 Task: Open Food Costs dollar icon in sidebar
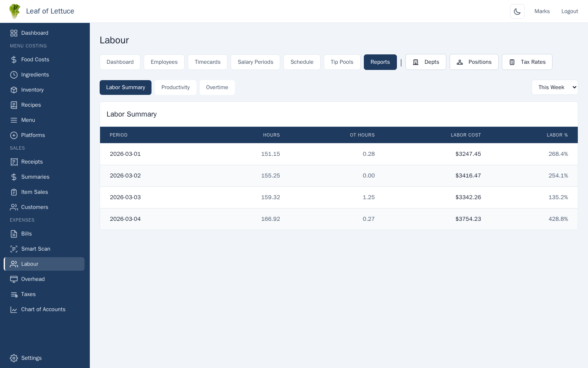[14, 60]
